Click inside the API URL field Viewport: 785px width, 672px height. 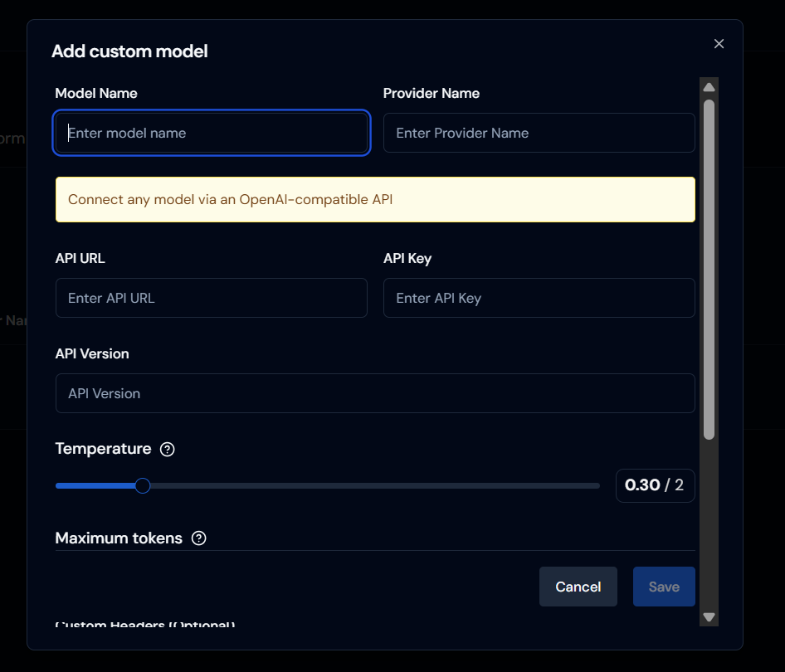pos(211,298)
